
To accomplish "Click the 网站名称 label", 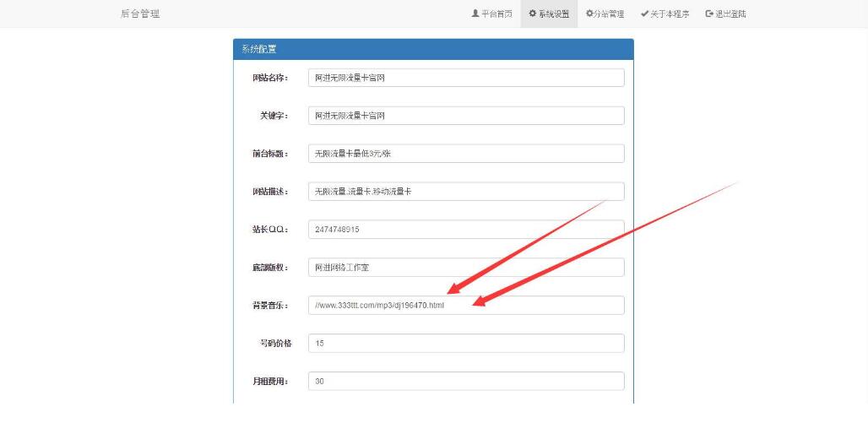I will [270, 78].
